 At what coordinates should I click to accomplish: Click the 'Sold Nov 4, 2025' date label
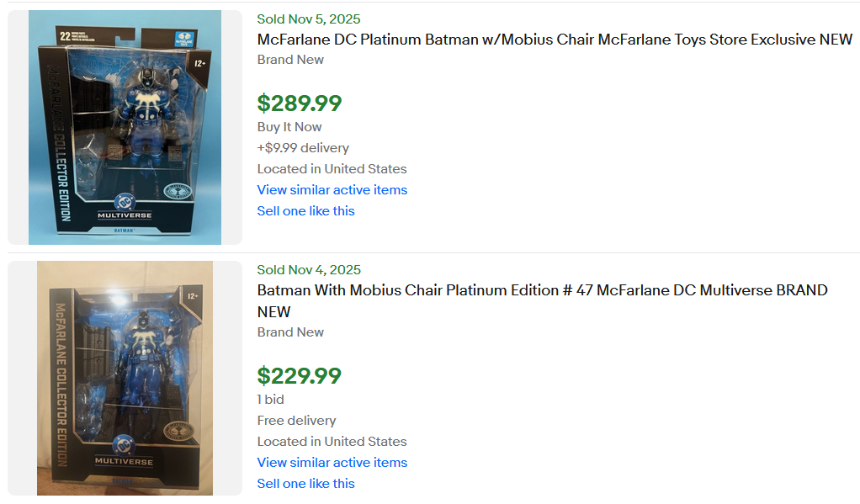tap(308, 270)
